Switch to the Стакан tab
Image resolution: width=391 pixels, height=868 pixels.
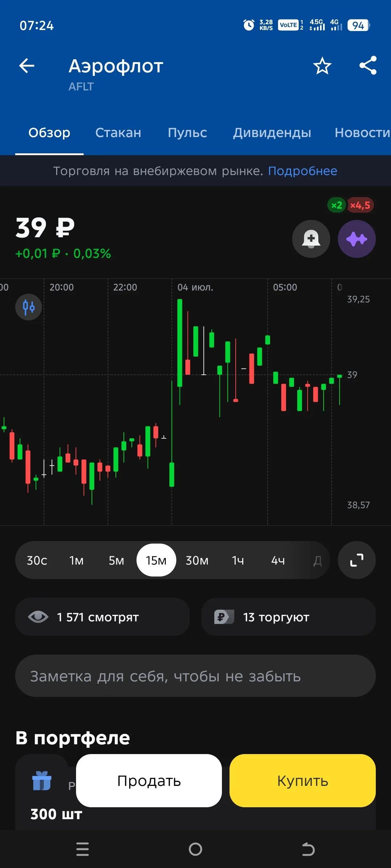118,133
